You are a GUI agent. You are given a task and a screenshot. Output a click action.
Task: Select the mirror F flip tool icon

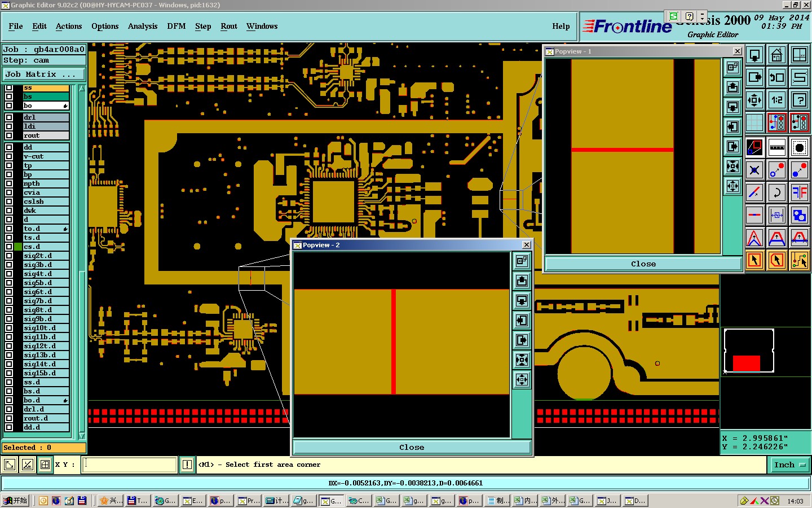tap(800, 192)
